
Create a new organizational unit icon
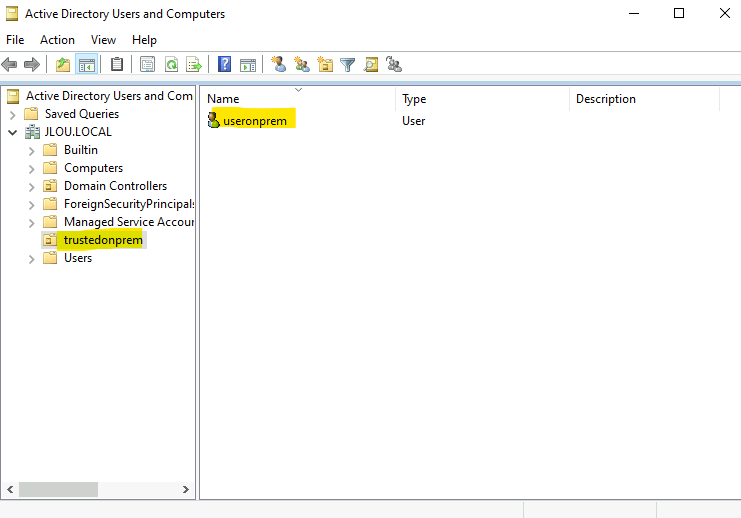325,64
